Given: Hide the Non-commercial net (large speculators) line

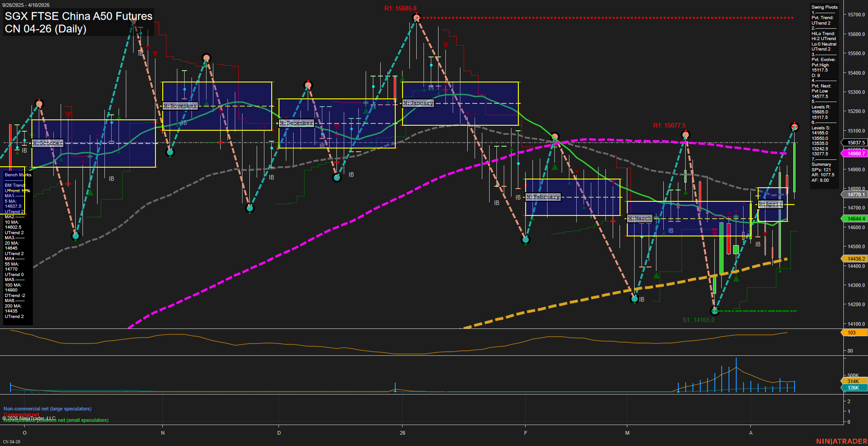Looking at the screenshot, I should pyautogui.click(x=47, y=409).
